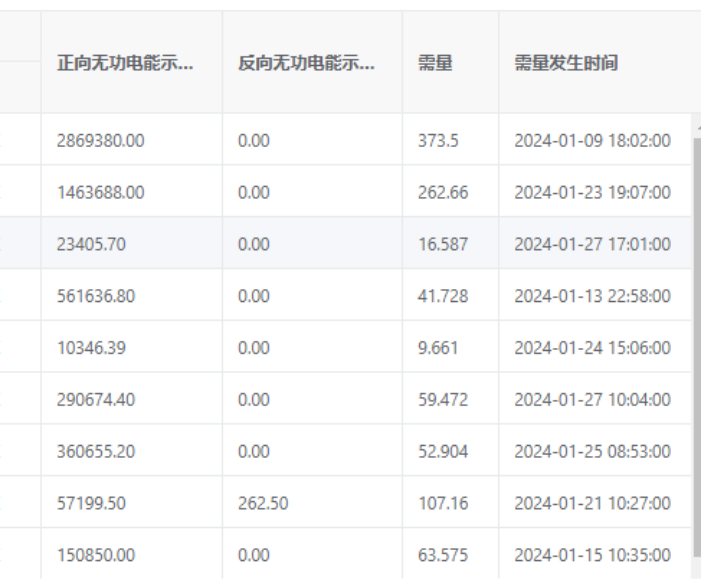
Task: Click the timestamp 2024-01-27 10:04:00
Action: point(592,400)
